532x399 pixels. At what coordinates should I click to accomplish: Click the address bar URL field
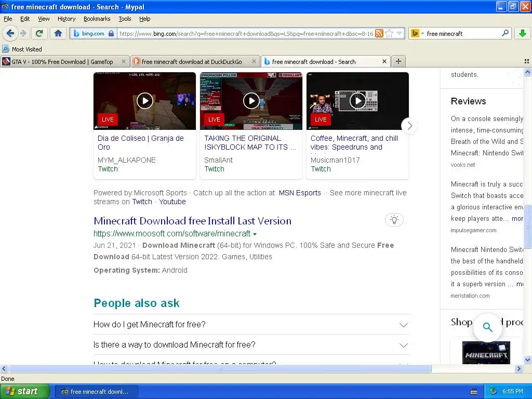(246, 33)
